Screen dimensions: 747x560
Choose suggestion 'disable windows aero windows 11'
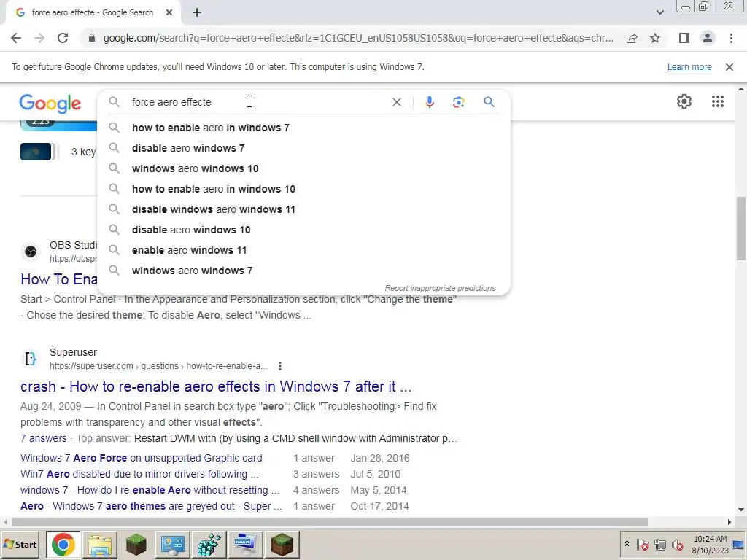(x=303, y=209)
